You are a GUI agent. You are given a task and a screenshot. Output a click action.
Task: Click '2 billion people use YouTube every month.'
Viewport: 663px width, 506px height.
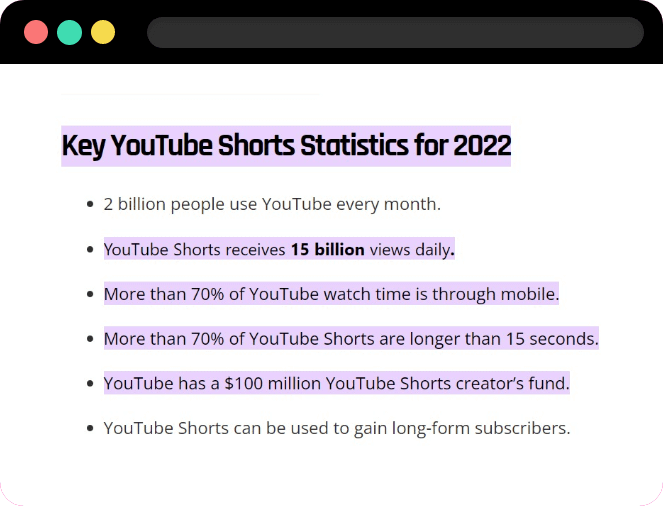click(x=272, y=205)
